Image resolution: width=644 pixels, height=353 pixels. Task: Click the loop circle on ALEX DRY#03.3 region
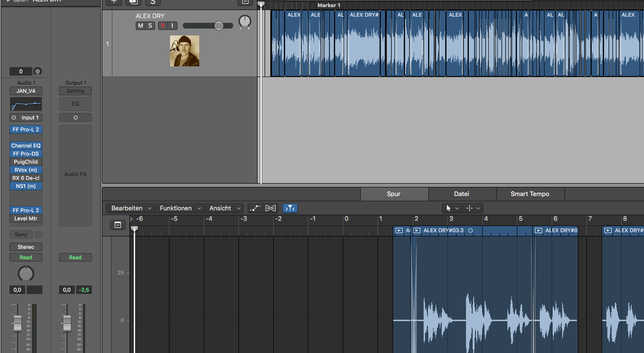(470, 231)
